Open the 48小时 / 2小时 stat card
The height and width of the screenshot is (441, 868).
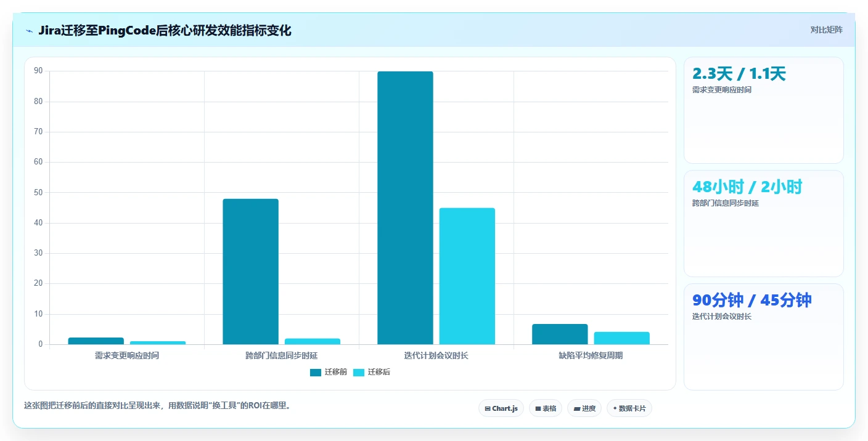(764, 224)
